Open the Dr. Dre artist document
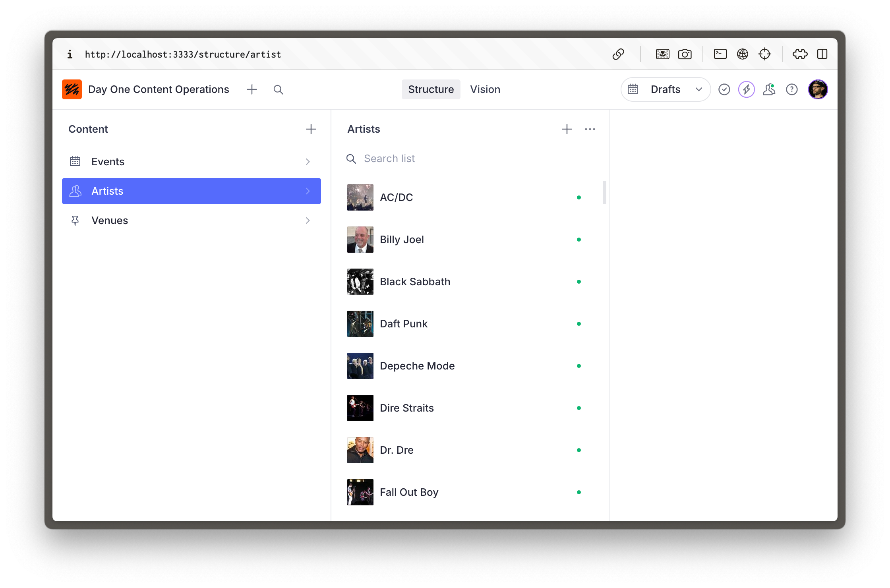890x588 pixels. [470, 450]
